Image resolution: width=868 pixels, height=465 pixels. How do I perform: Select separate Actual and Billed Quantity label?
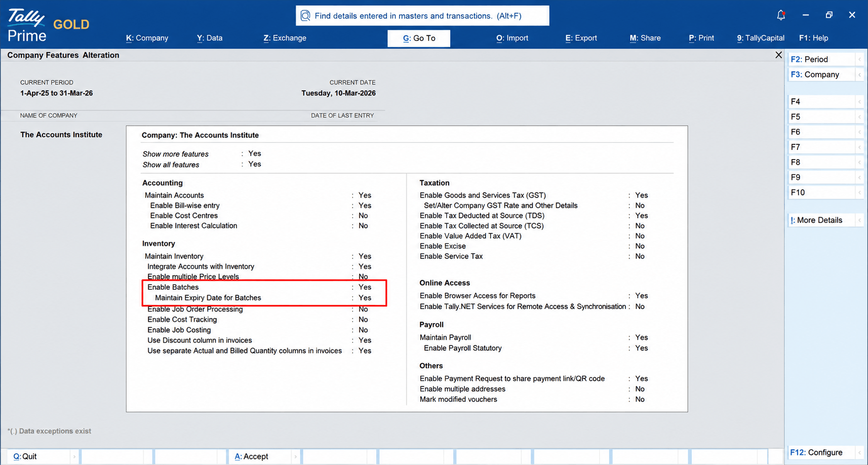[245, 351]
